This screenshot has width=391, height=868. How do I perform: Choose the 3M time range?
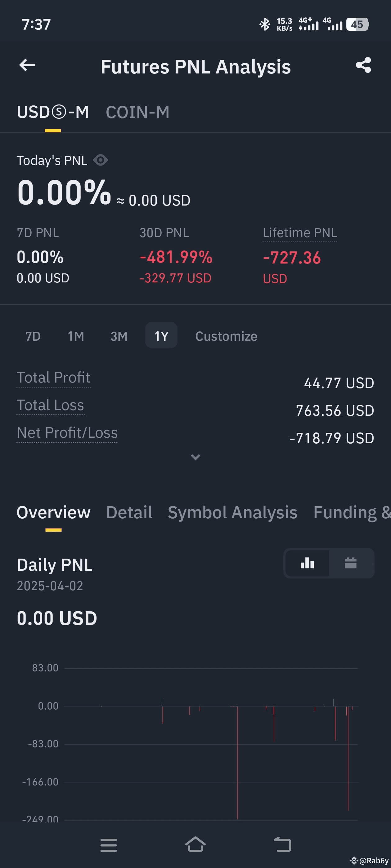point(119,336)
